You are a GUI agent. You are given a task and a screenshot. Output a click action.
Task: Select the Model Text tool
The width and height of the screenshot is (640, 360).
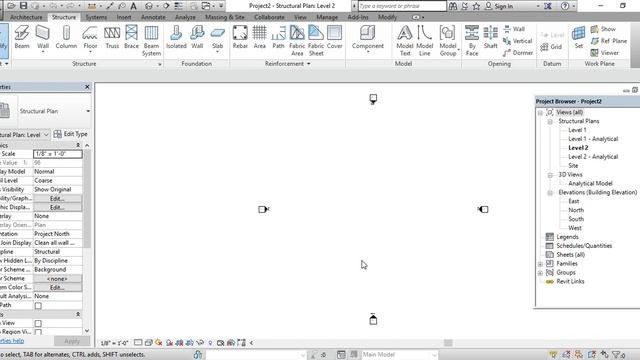point(405,40)
